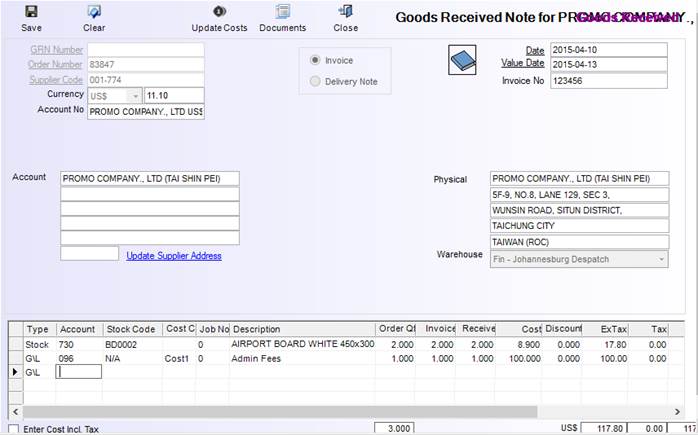Click the GRN Number label link
Viewport: 698px width, 435px height.
(x=56, y=49)
